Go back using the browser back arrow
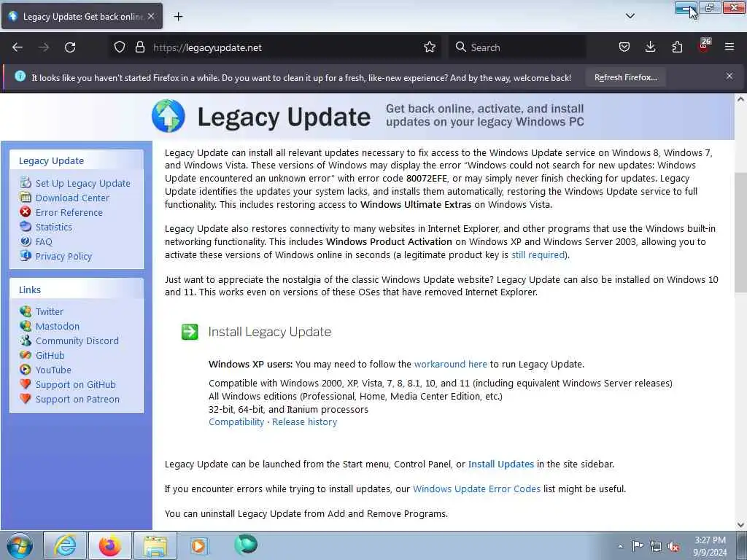 coord(18,47)
